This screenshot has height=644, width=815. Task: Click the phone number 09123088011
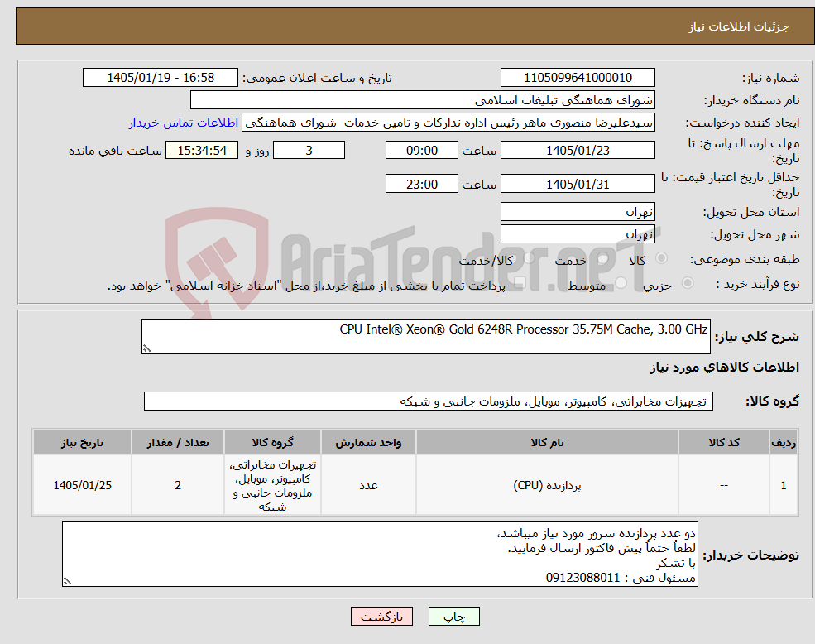click(x=582, y=578)
